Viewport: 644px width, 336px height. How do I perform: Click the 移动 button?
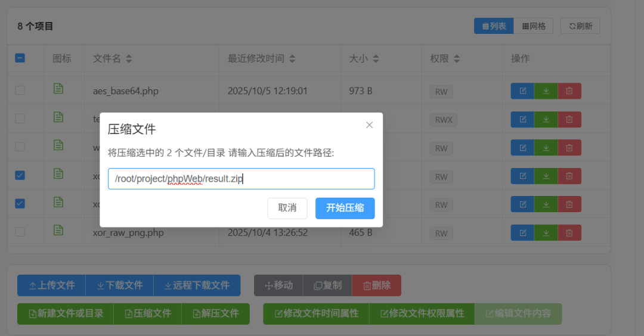tap(278, 285)
